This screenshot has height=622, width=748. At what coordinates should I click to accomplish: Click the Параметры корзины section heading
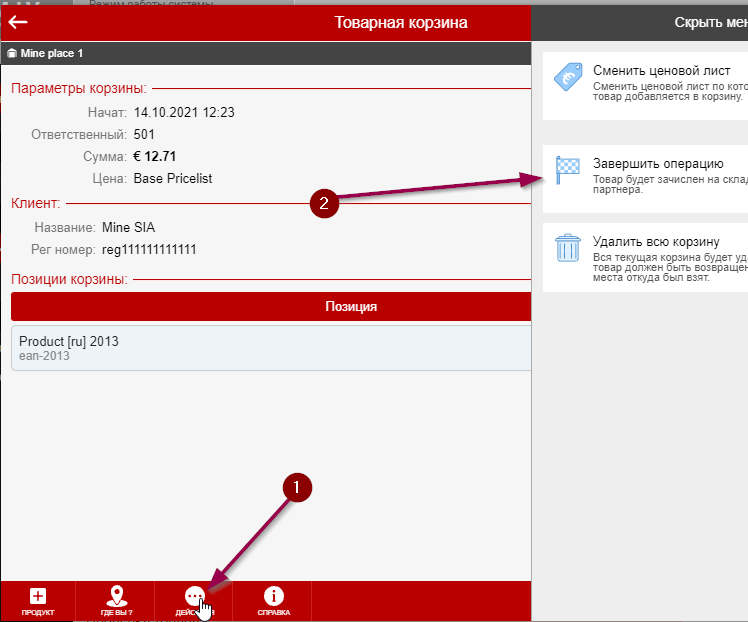tap(79, 88)
